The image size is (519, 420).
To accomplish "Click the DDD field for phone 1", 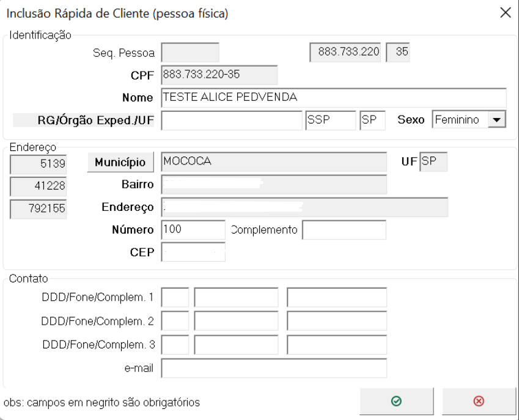I will click(175, 298).
